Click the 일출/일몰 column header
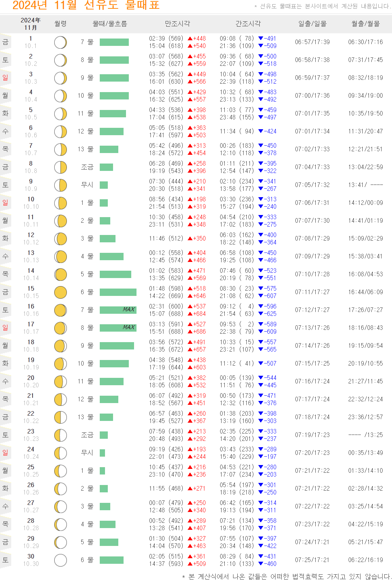This screenshot has height=582, width=392. pos(312,24)
